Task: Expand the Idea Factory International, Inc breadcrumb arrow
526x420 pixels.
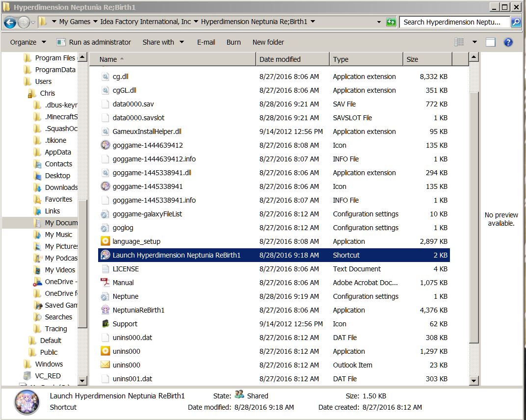Action: [196, 22]
